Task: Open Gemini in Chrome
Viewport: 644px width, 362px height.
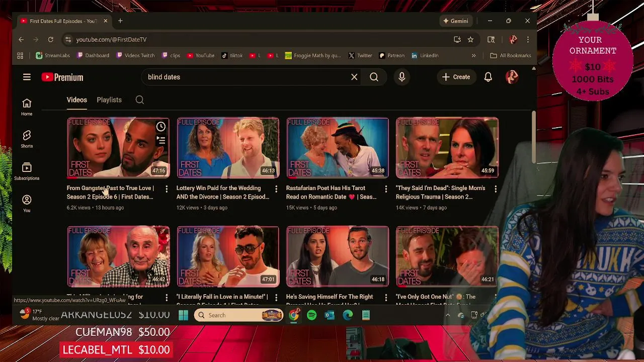Action: pos(455,21)
